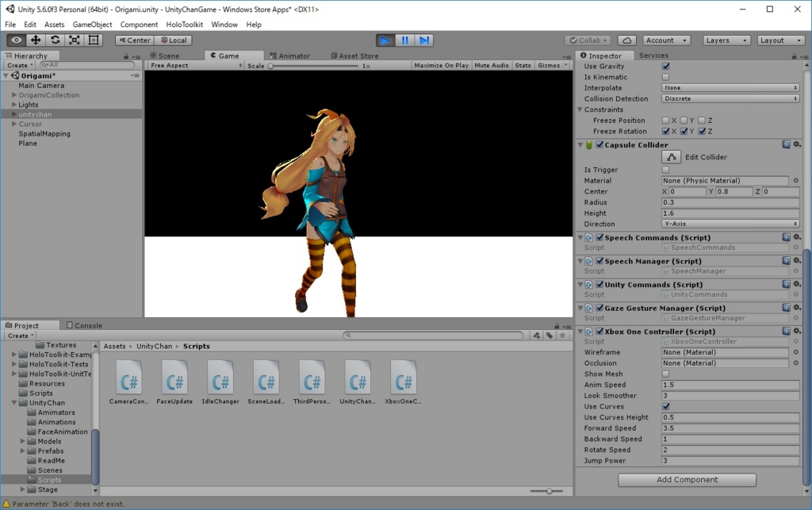
Task: Open the Account dropdown
Action: click(x=666, y=40)
